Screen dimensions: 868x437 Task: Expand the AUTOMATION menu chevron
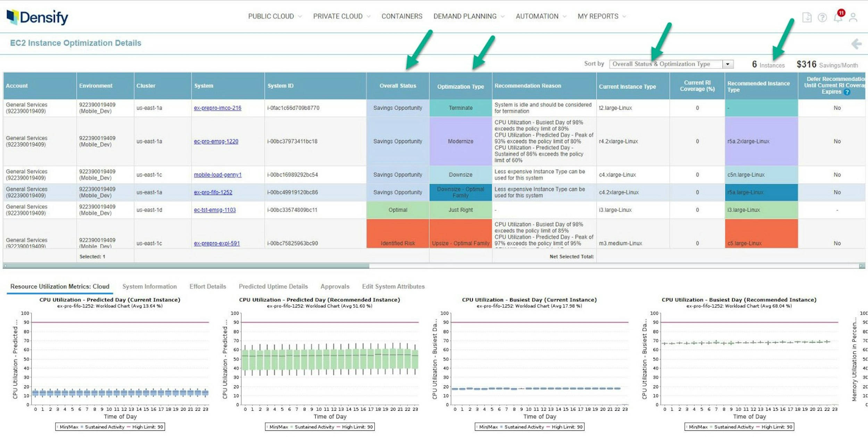(x=565, y=16)
